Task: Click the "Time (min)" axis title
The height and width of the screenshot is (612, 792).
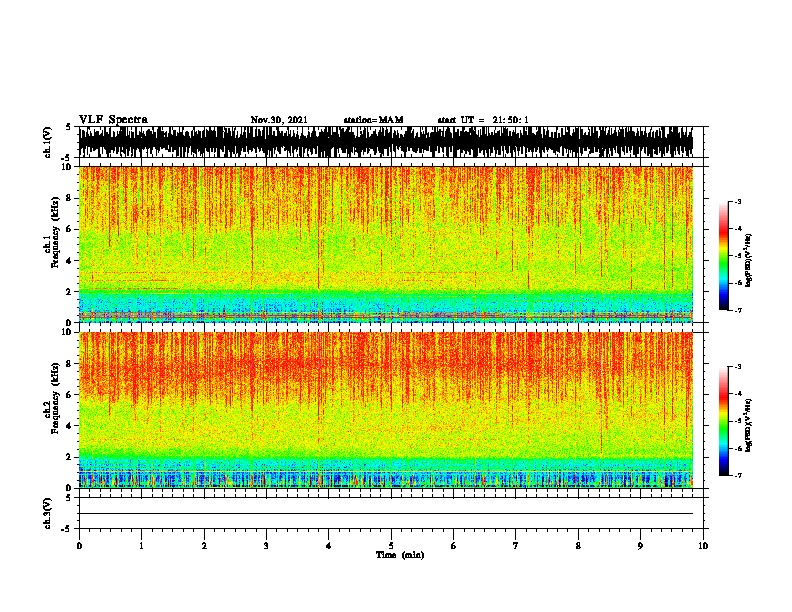Action: [400, 555]
